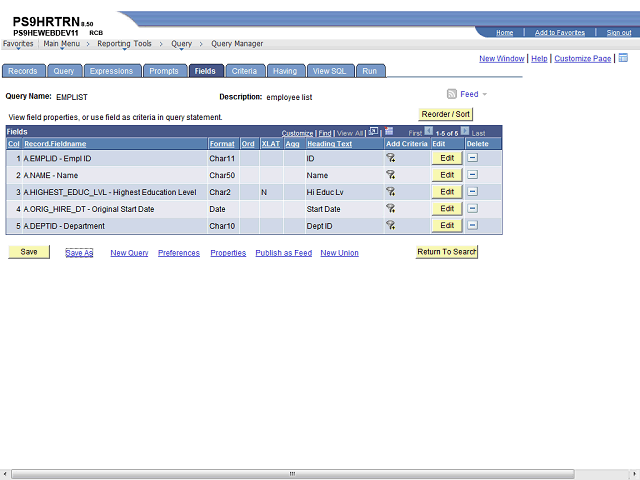
Task: Remove A.ORIG_HIRE_DT using minus icon
Action: (473, 209)
